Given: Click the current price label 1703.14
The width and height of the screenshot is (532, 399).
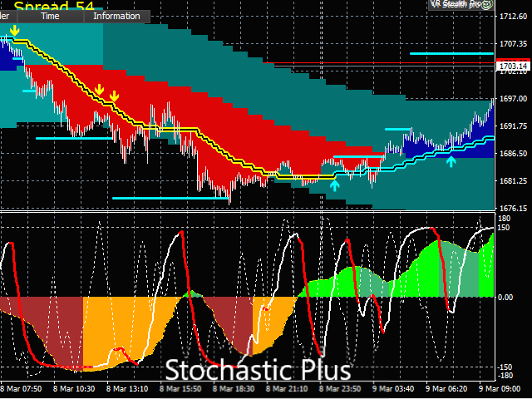Looking at the screenshot, I should tap(512, 66).
